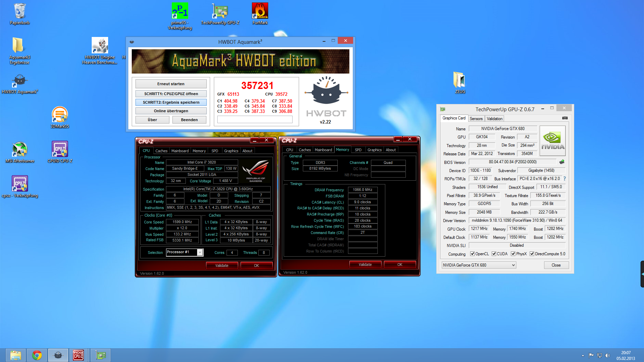Open the Papierkorb recycle bin icon
The image size is (644, 362).
[20, 14]
